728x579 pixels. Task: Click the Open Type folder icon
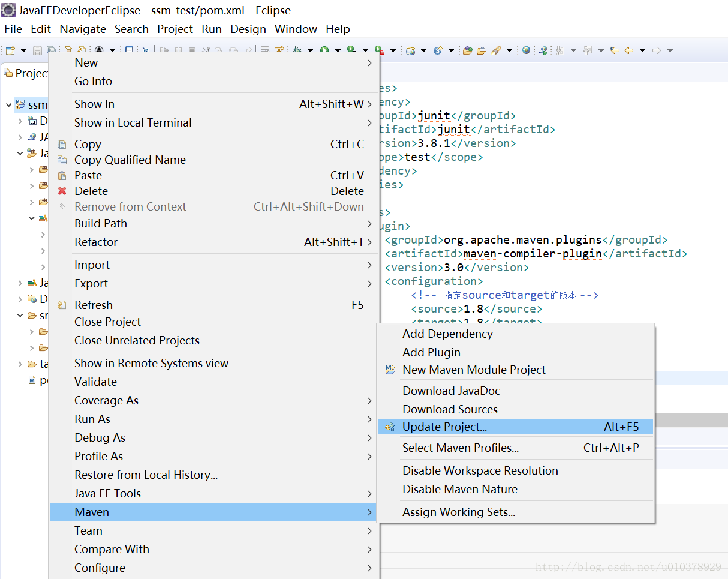(x=467, y=50)
